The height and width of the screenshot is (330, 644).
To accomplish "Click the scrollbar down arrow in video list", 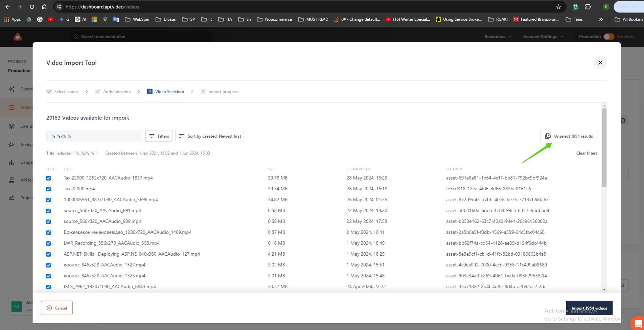I will (604, 289).
